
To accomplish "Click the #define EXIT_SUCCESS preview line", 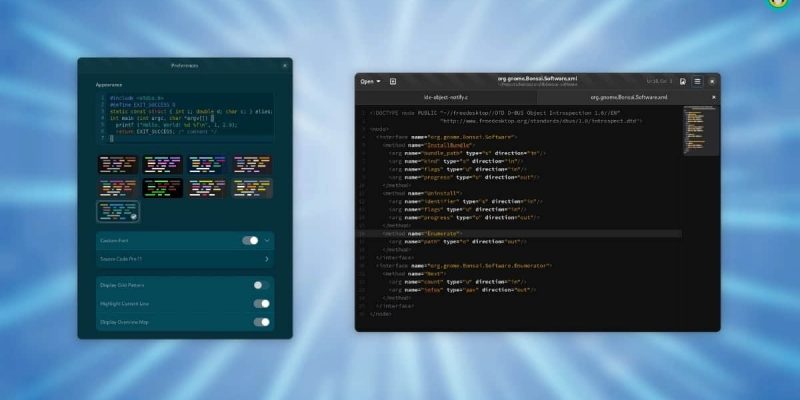I will (142, 105).
